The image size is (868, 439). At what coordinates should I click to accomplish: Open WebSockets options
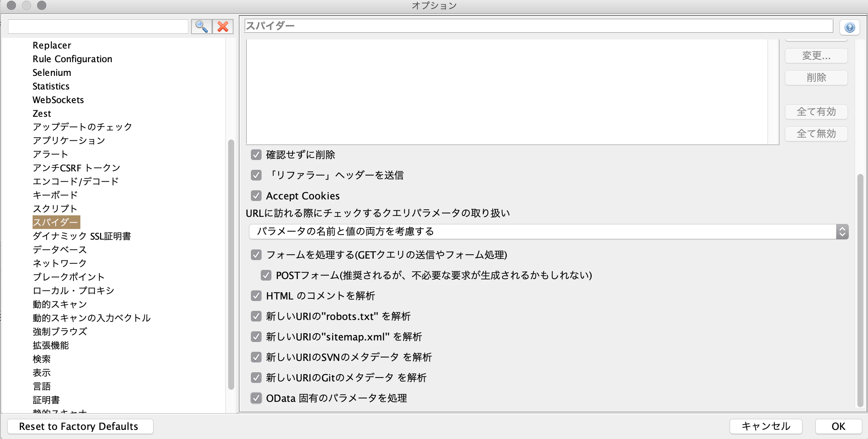click(58, 100)
